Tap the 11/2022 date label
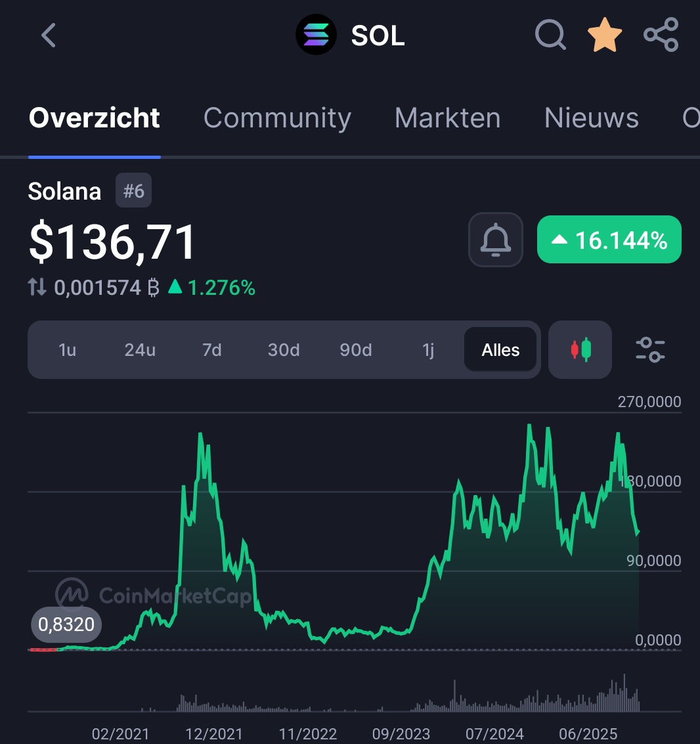700x744 pixels. [307, 734]
